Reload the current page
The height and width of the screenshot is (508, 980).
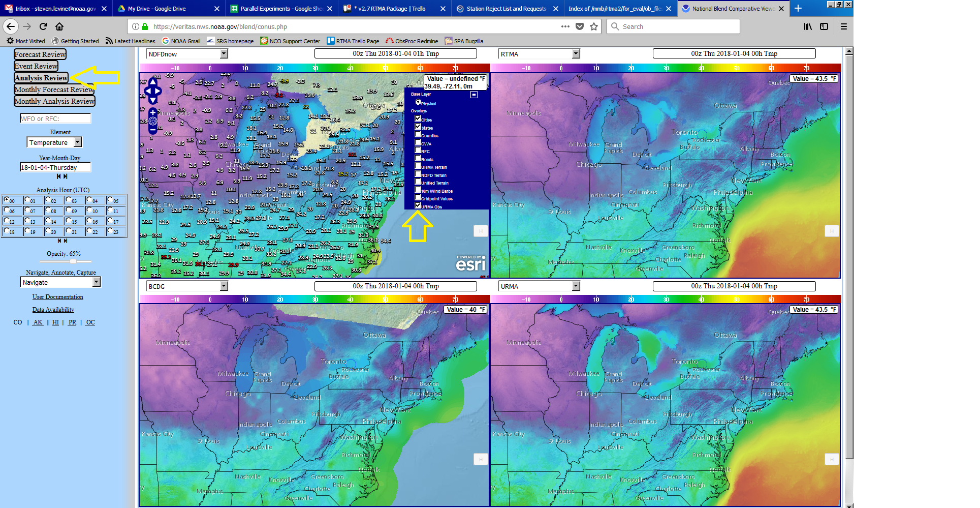(43, 26)
